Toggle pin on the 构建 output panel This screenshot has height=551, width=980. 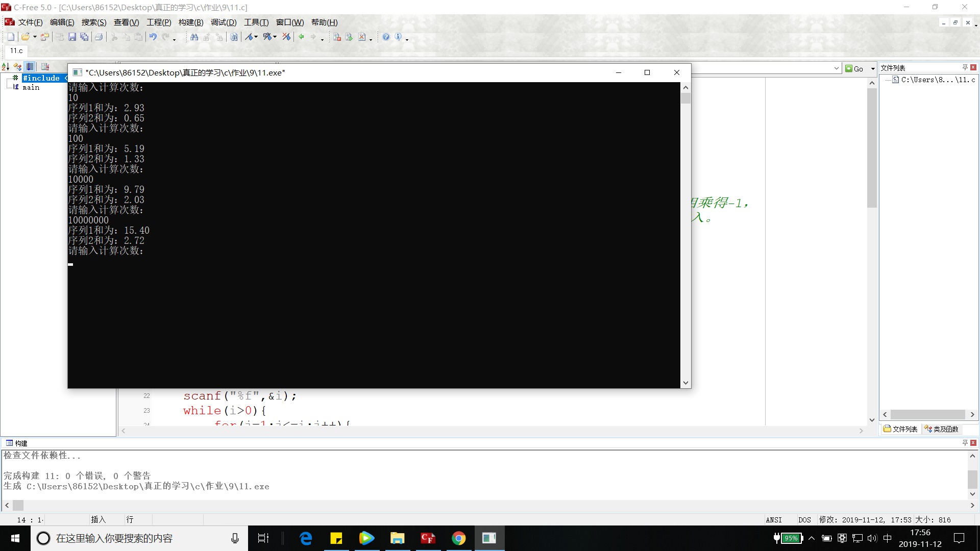coord(965,443)
